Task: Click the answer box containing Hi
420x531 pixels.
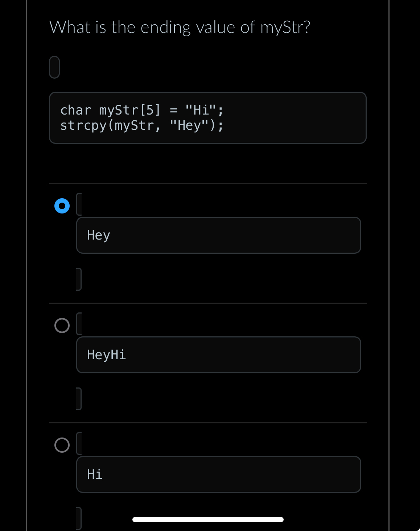Action: [218, 474]
